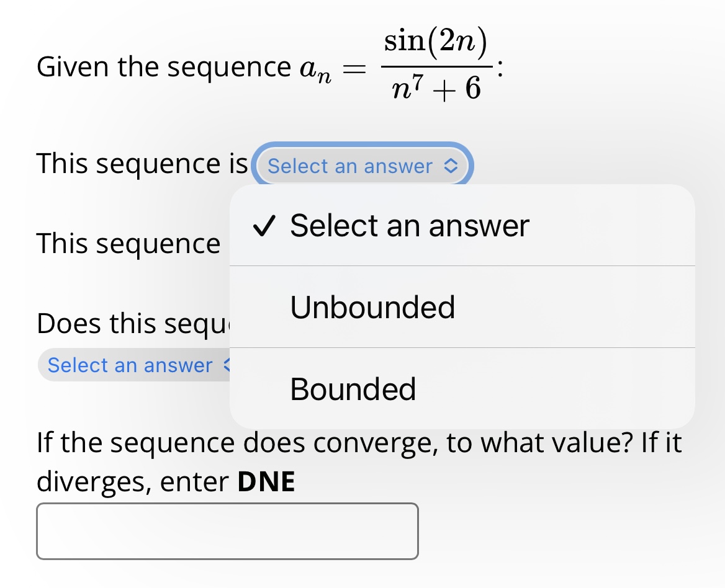Mark "Bounded" as the selected option

(x=352, y=389)
